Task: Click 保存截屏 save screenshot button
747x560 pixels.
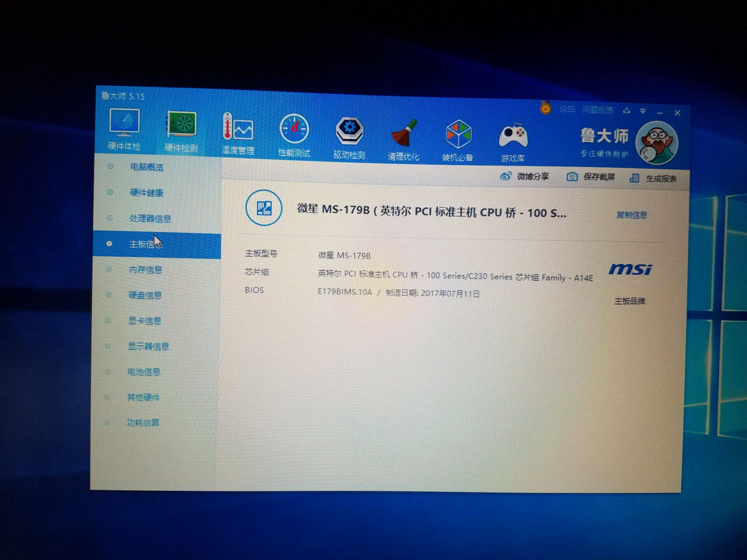Action: (x=591, y=177)
